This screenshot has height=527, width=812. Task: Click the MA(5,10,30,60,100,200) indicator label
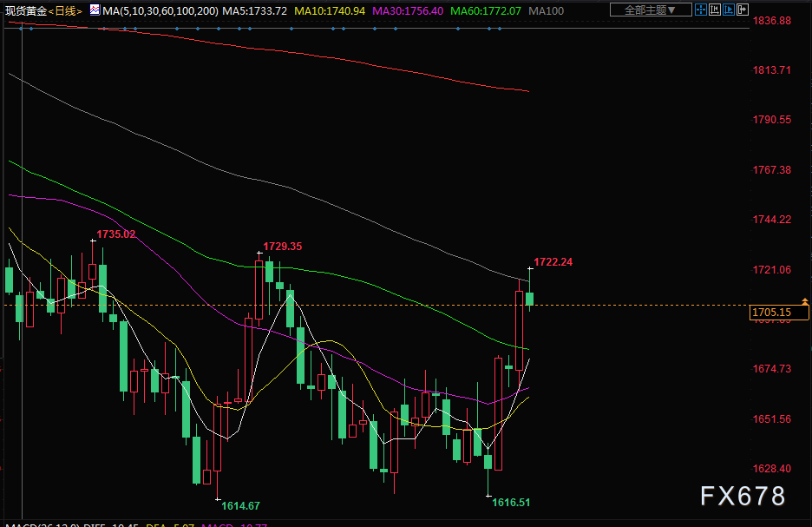click(x=160, y=11)
